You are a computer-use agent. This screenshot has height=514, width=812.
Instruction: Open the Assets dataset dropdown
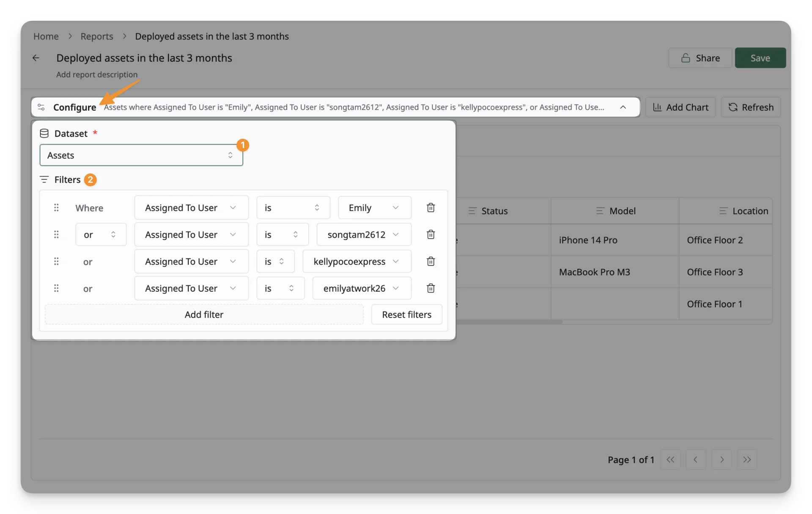(x=141, y=155)
